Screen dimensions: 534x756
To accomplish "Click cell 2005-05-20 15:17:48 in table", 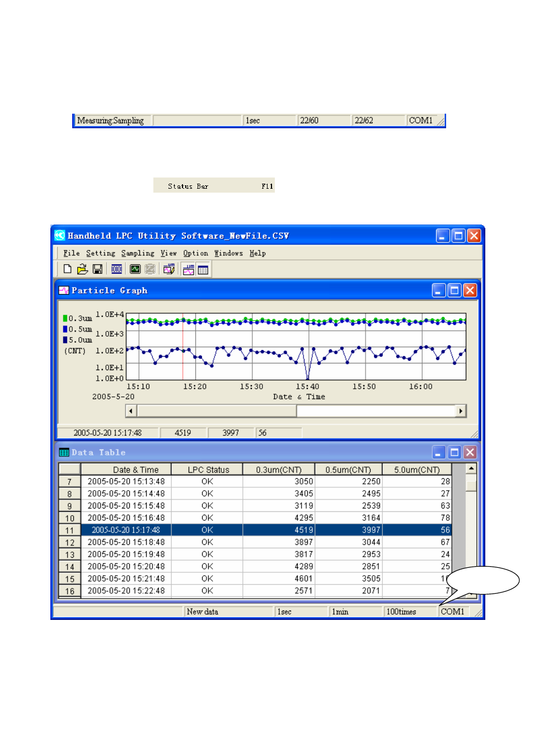I will click(x=127, y=530).
